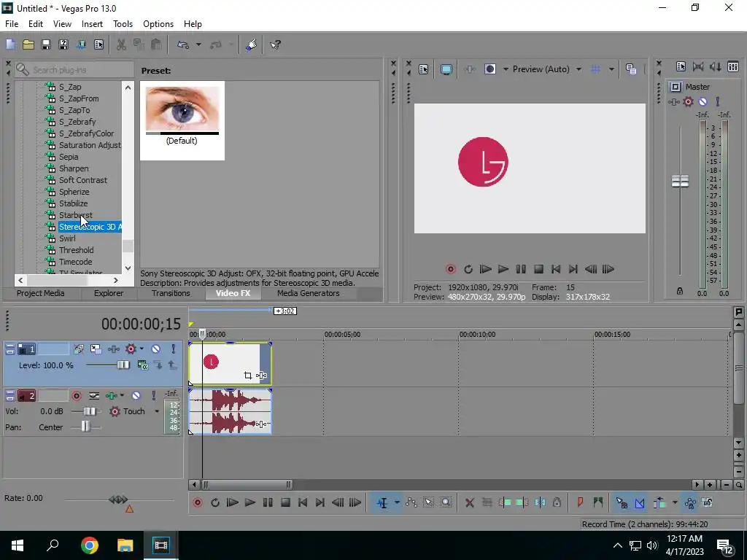Save the project with the floppy disk icon

pyautogui.click(x=46, y=44)
